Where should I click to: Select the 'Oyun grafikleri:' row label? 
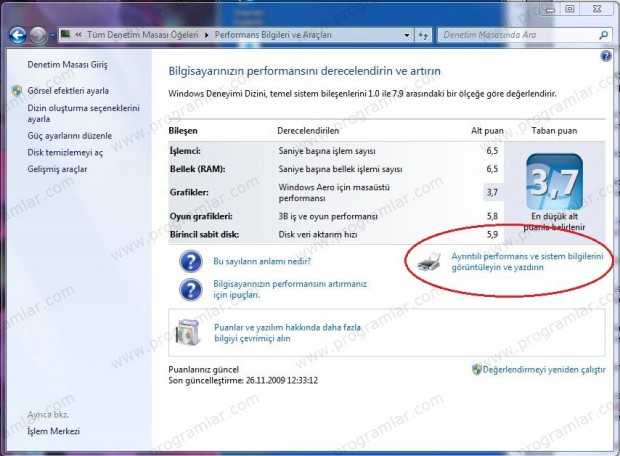pos(201,216)
